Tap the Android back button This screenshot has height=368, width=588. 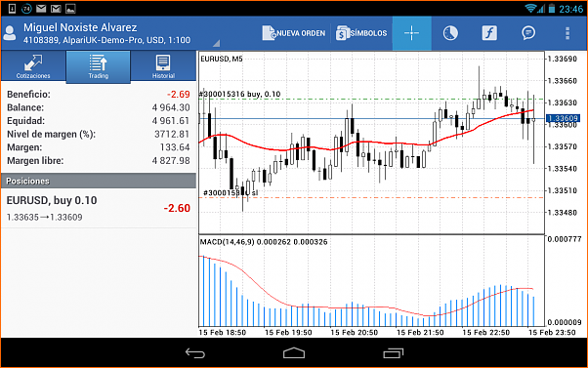(x=195, y=353)
